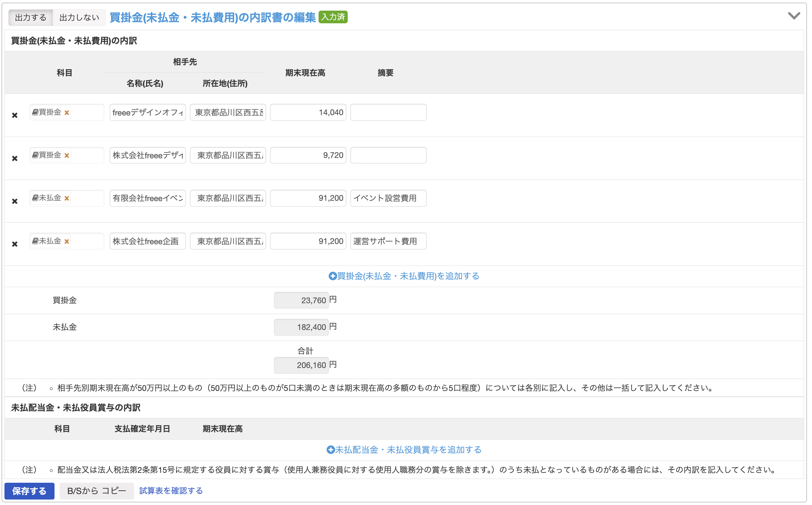This screenshot has height=505, width=812.
Task: Click the 所在地(住所) column header
Action: (225, 84)
